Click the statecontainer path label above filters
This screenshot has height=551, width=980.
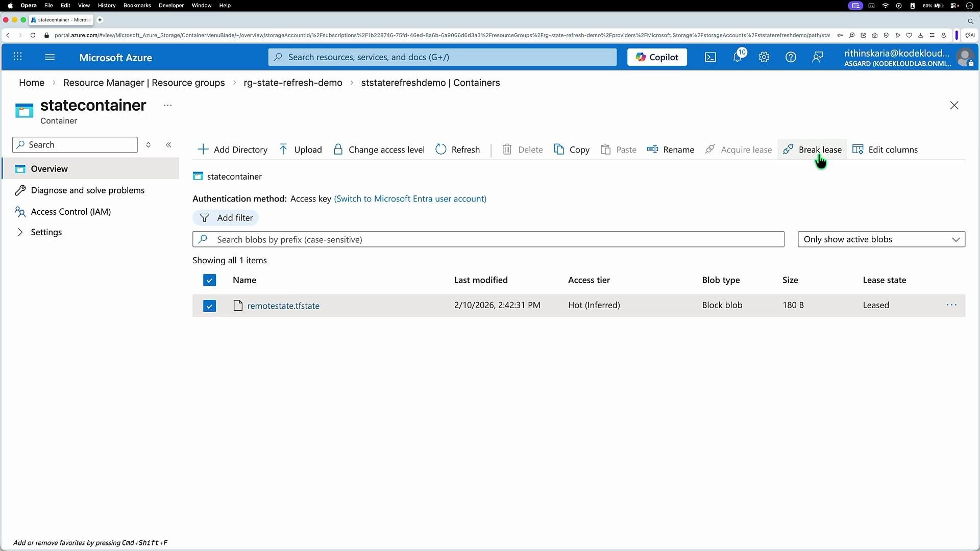(x=234, y=177)
